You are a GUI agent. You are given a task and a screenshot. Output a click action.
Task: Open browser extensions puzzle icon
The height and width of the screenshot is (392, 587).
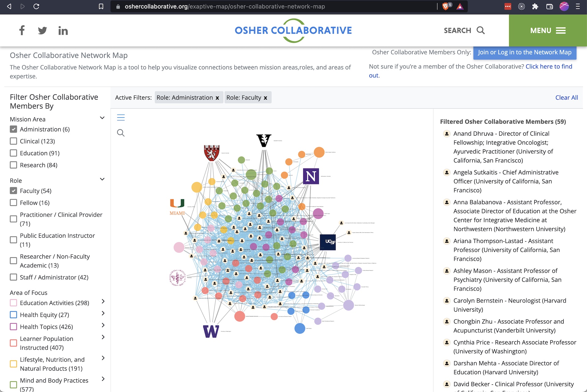(x=535, y=6)
